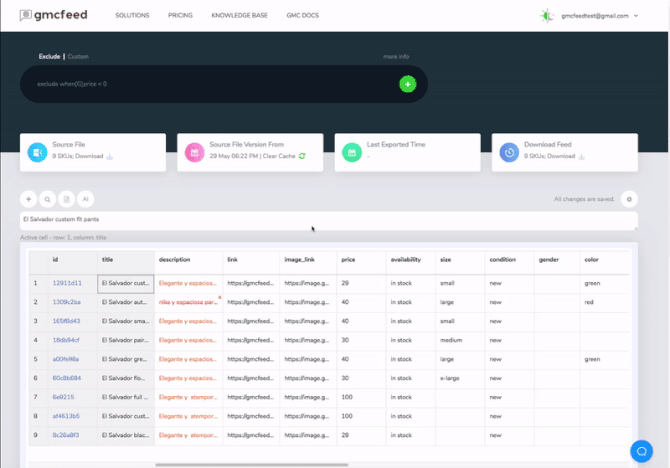
Task: Open the search magnifier tool
Action: 47,199
